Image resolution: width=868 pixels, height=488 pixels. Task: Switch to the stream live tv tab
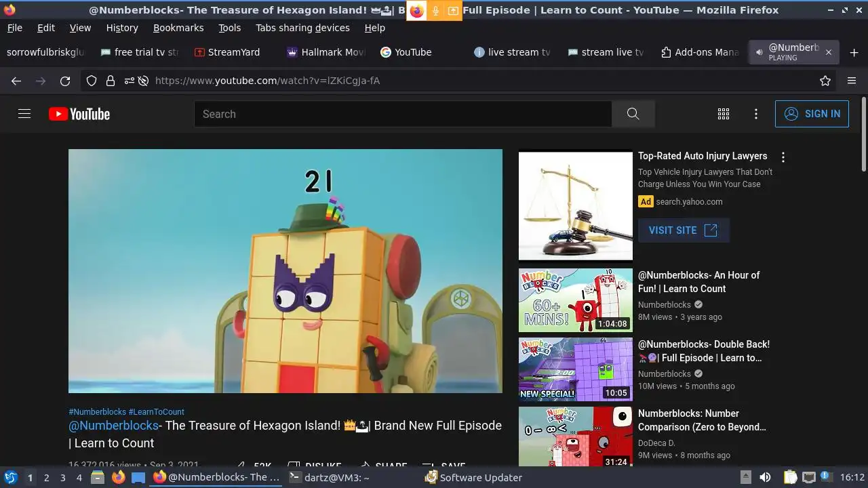point(606,52)
